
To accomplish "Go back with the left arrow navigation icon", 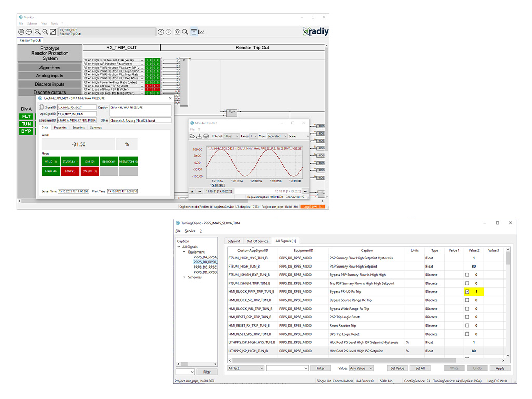I will 161,32.
